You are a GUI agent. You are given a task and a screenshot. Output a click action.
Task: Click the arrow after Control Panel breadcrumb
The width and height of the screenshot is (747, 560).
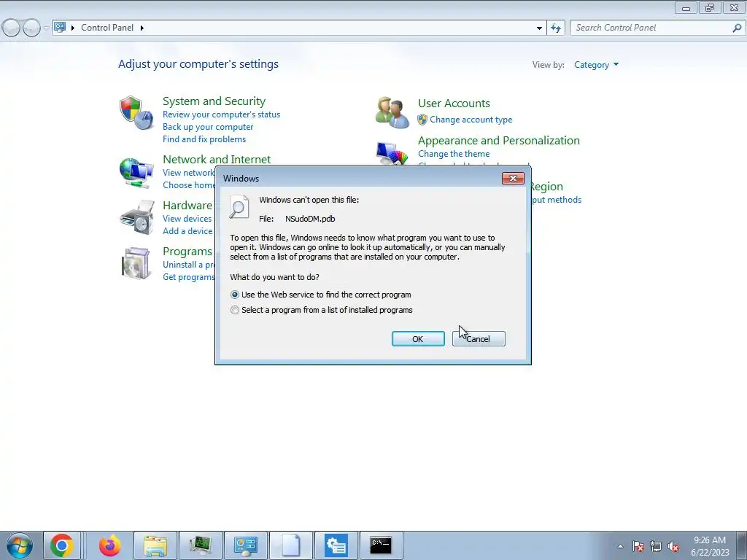coord(142,28)
